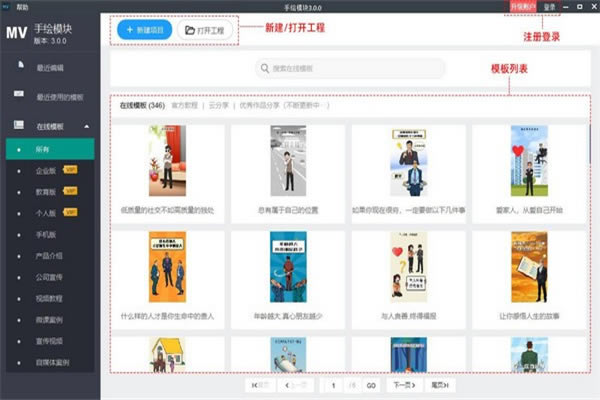Go to the previous page of templates
Image resolution: width=600 pixels, height=400 pixels.
click(297, 385)
